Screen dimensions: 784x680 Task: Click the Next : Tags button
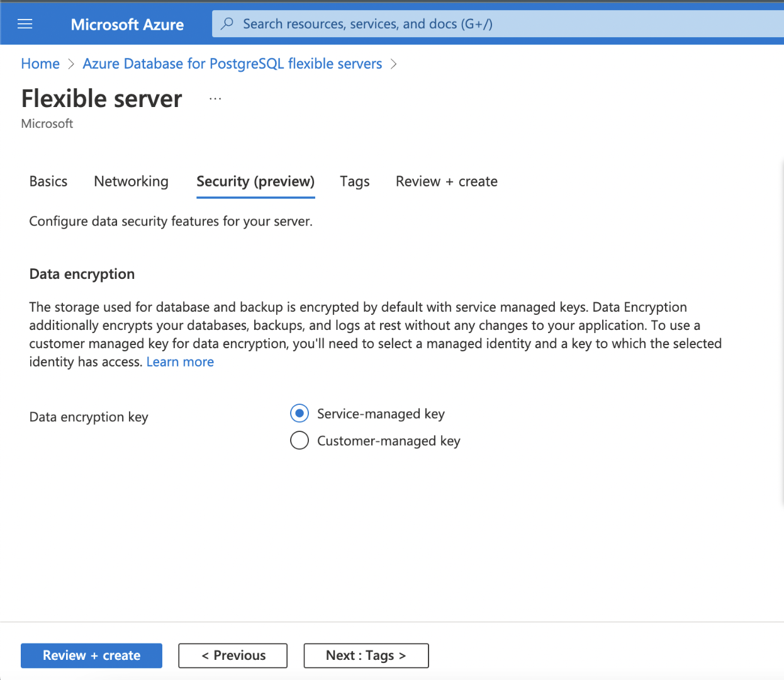pyautogui.click(x=366, y=655)
